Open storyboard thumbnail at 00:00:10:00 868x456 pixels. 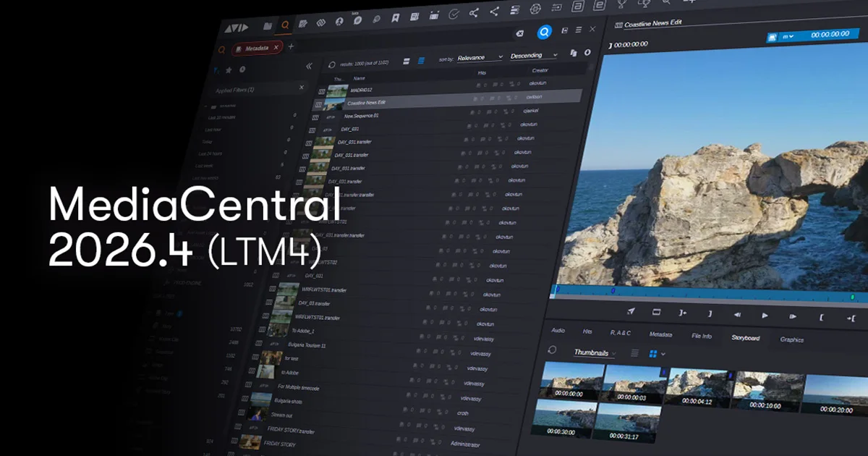click(767, 393)
